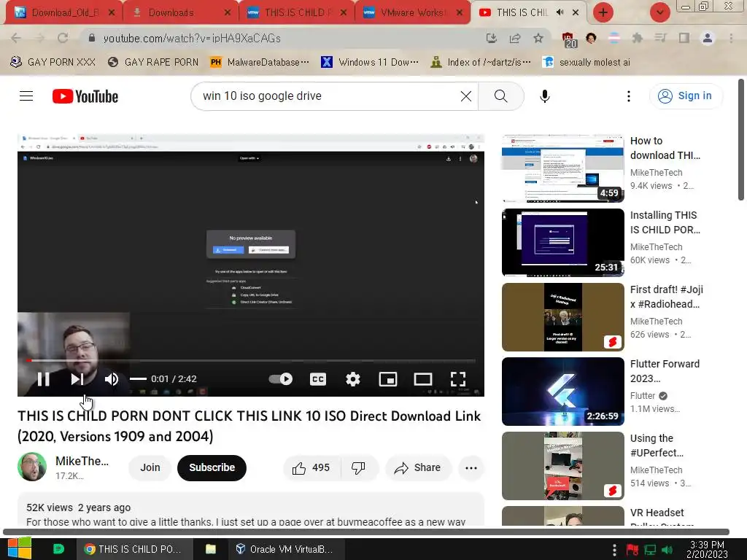
Task: Open a new tab with plus button
Action: pyautogui.click(x=603, y=12)
